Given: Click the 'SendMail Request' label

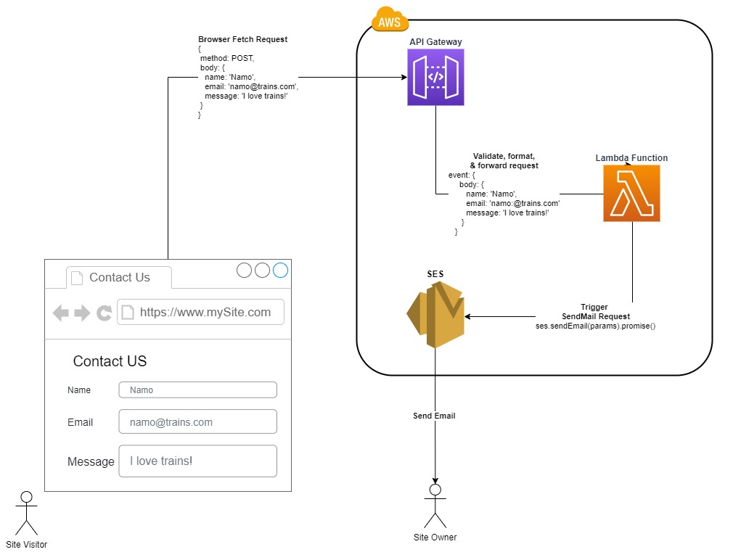Looking at the screenshot, I should [596, 316].
